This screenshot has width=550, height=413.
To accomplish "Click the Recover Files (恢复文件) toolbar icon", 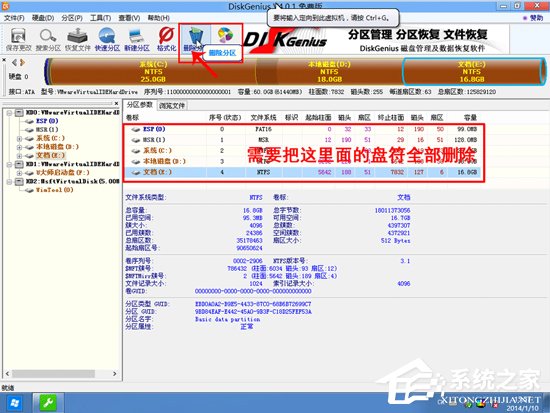I will (x=78, y=39).
